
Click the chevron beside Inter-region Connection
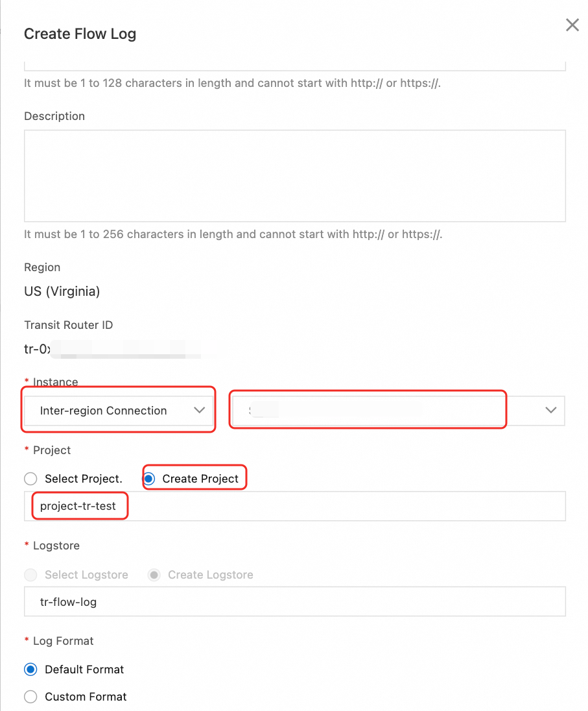pos(200,410)
